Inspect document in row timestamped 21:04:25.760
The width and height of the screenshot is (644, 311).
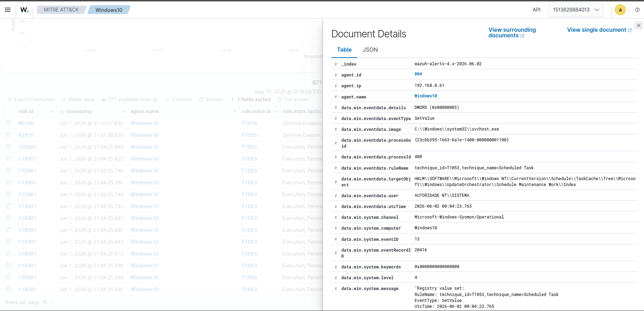click(8, 183)
